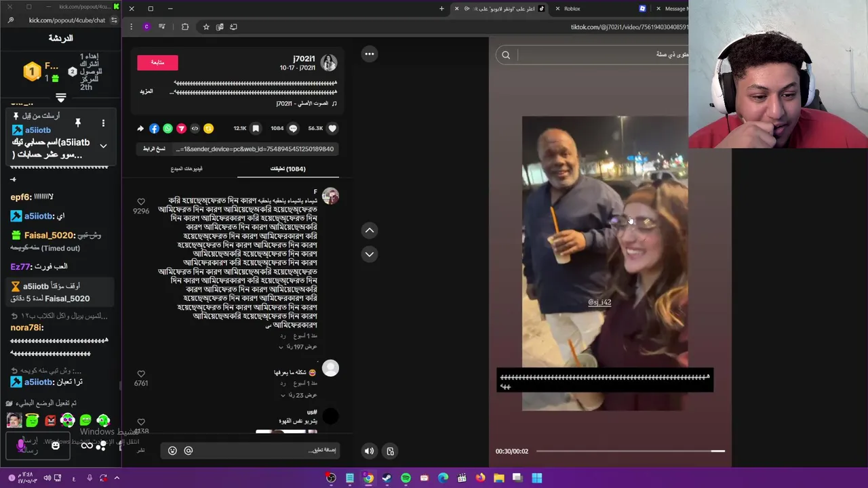Open the Chrome three-dot menu

(132, 26)
